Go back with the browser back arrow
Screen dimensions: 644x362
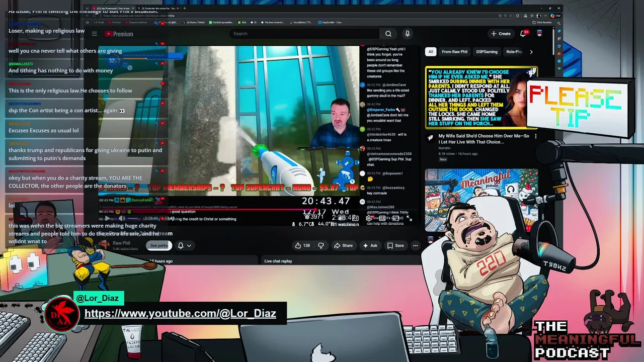click(87, 16)
